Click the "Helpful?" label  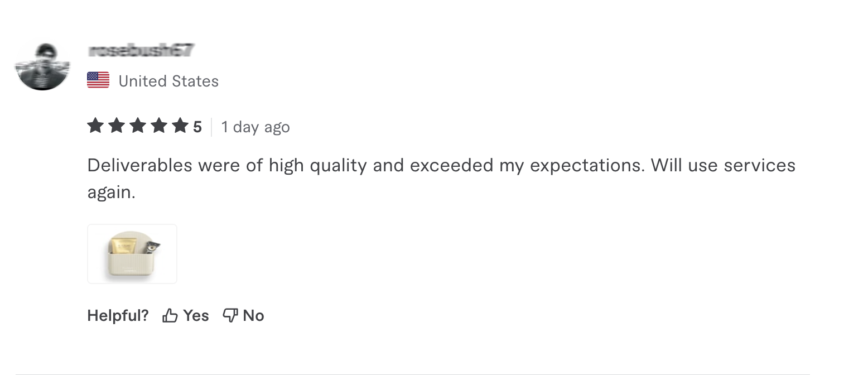pos(118,316)
